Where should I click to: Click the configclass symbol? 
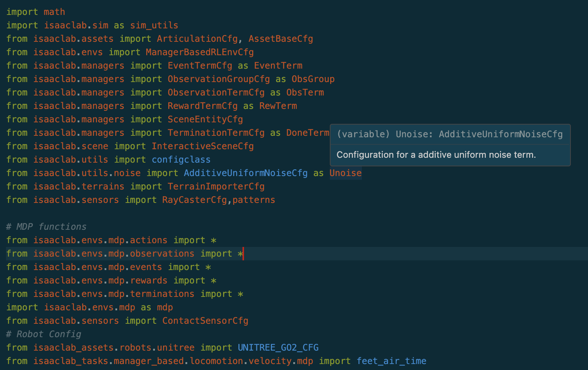click(x=181, y=160)
